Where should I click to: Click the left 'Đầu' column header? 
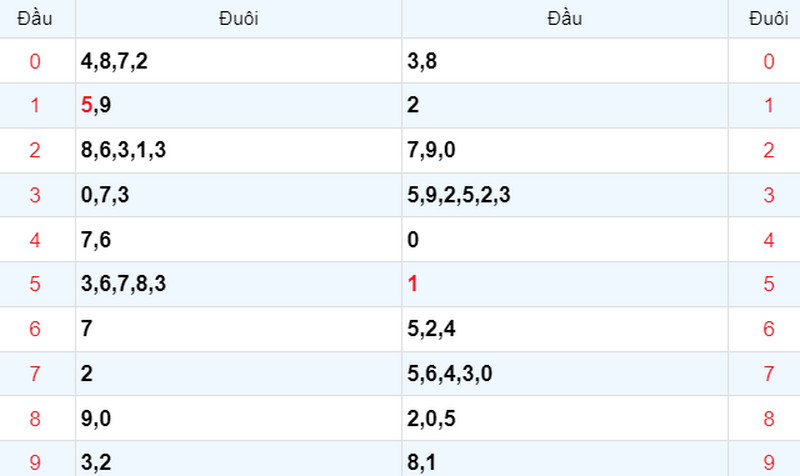pos(35,19)
